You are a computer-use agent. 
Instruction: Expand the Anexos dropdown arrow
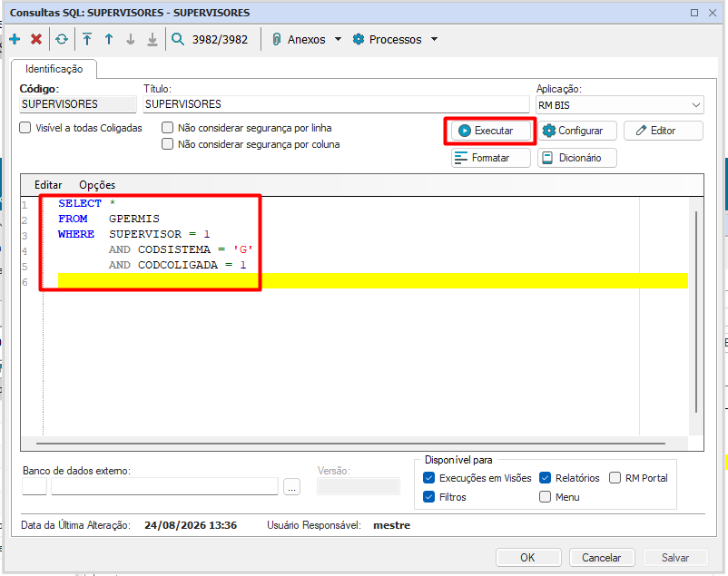(x=338, y=39)
